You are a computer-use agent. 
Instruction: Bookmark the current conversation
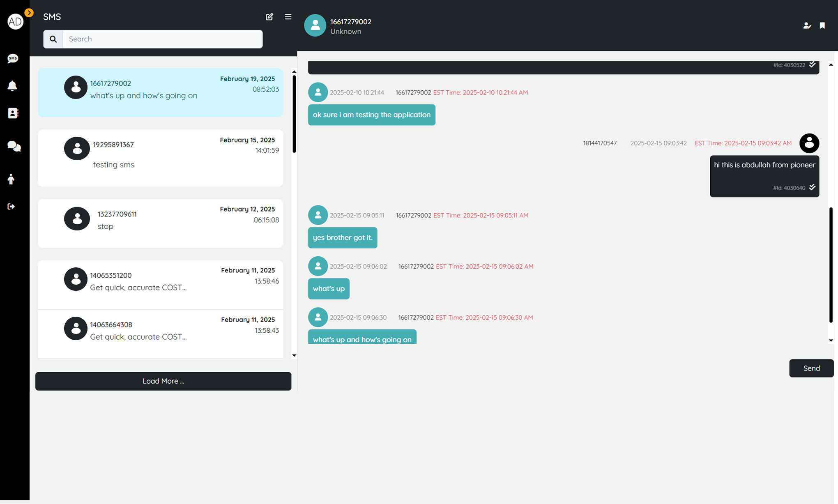pos(822,25)
